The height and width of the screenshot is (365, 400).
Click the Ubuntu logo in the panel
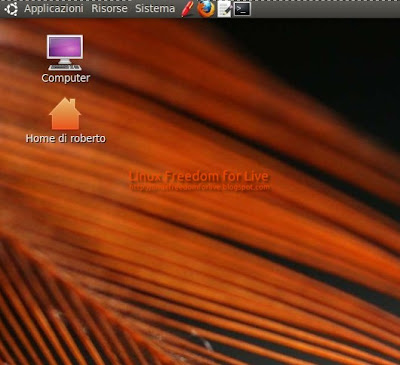coord(11,9)
